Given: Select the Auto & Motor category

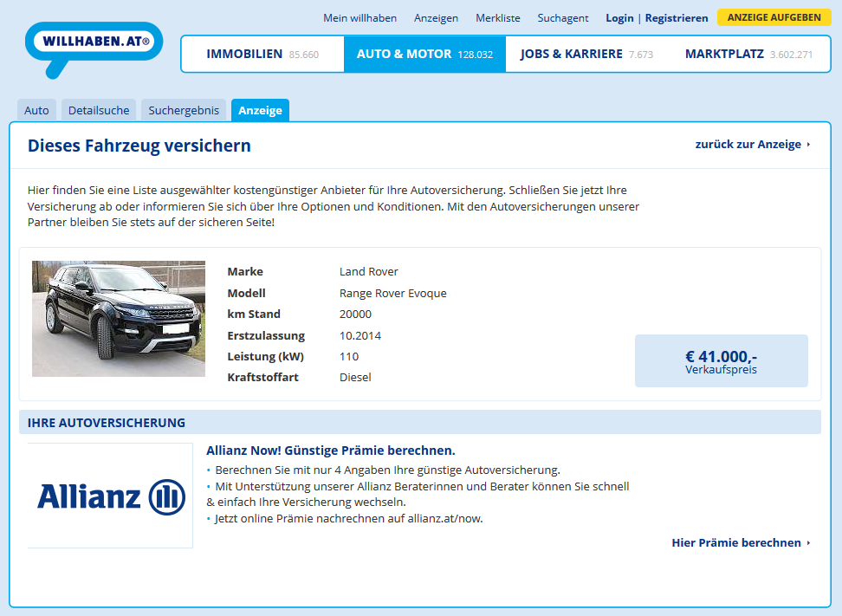Looking at the screenshot, I should click(x=424, y=54).
